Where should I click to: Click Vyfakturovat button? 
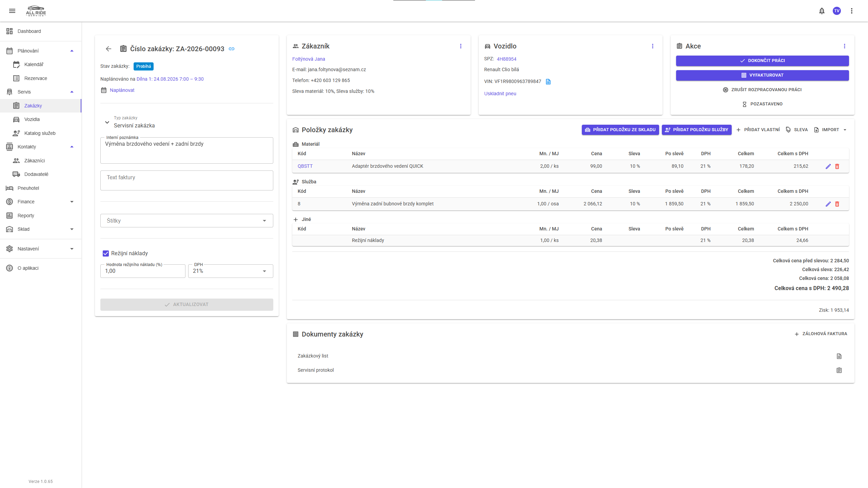[762, 75]
